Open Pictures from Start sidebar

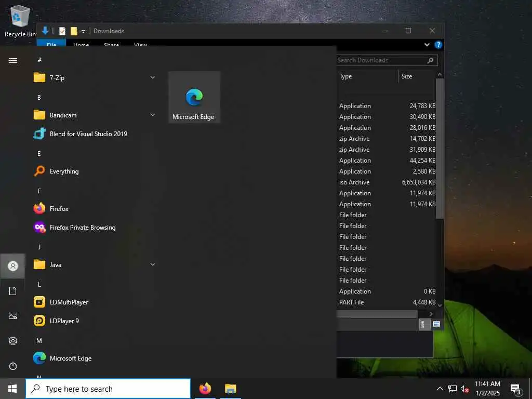tap(13, 316)
